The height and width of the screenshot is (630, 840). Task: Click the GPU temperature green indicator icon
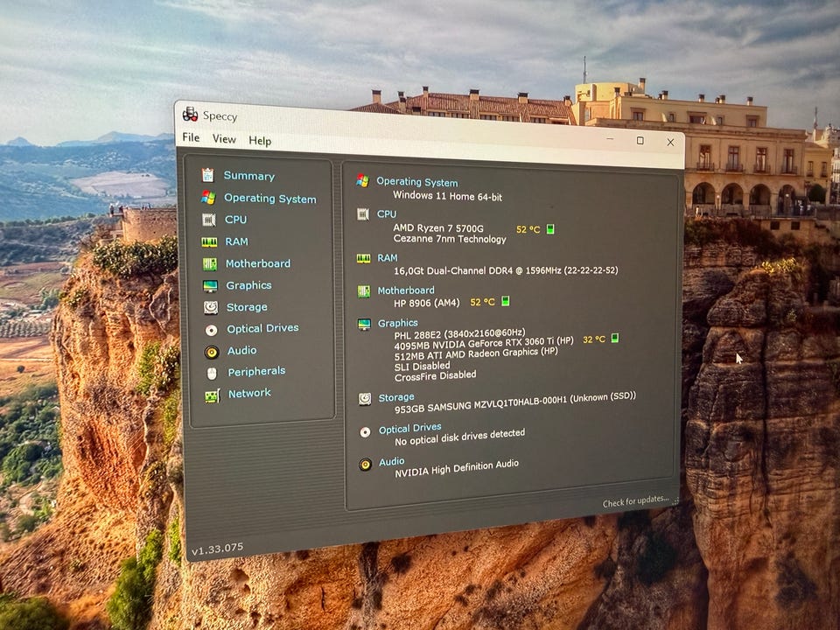coord(615,338)
